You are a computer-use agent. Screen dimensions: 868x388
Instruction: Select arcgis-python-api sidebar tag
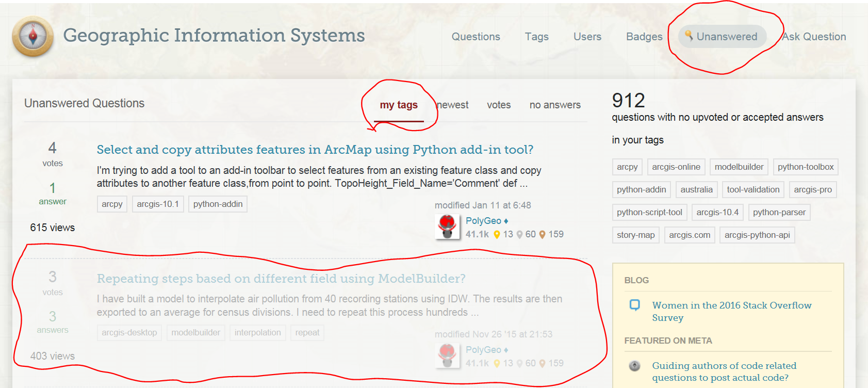coord(757,235)
